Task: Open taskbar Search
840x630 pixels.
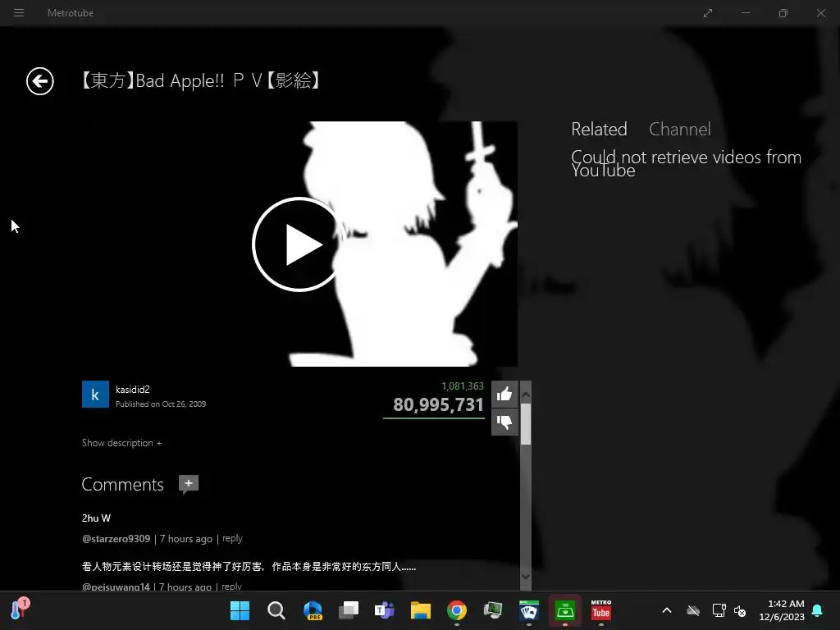Action: coord(276,610)
